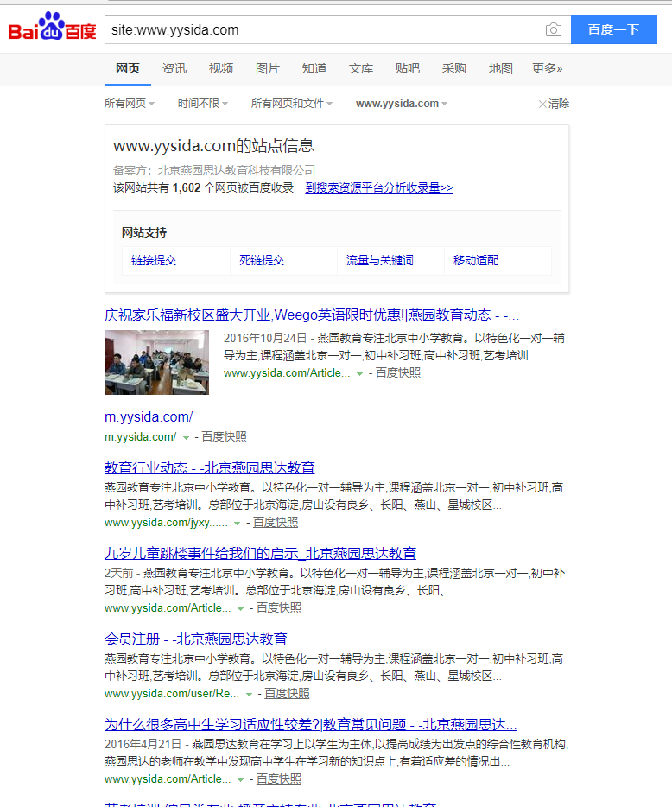Open 百度快照 for 会员注册 result
This screenshot has width=672, height=807.
(287, 693)
